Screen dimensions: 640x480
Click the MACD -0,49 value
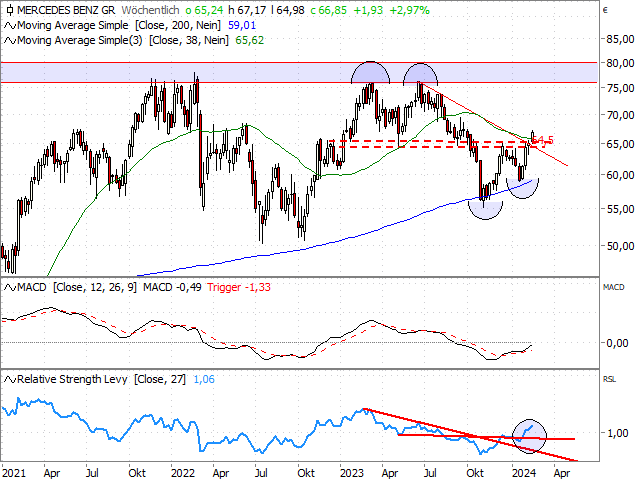click(172, 287)
